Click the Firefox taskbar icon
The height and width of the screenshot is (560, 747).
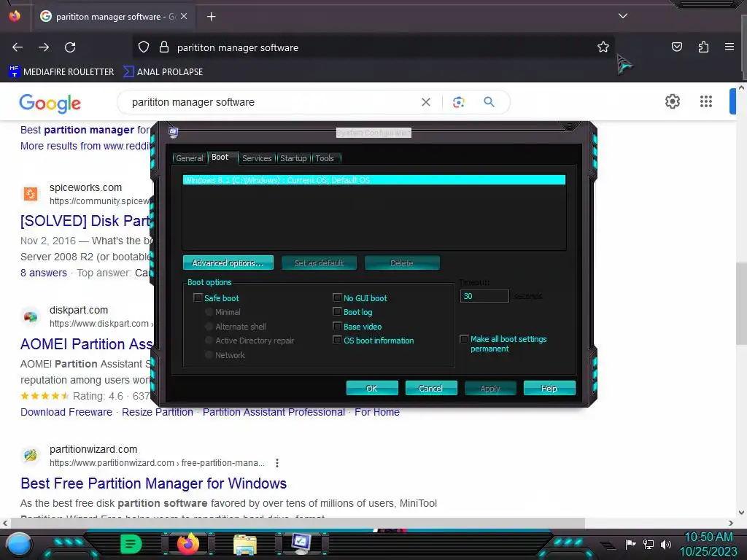tap(187, 543)
